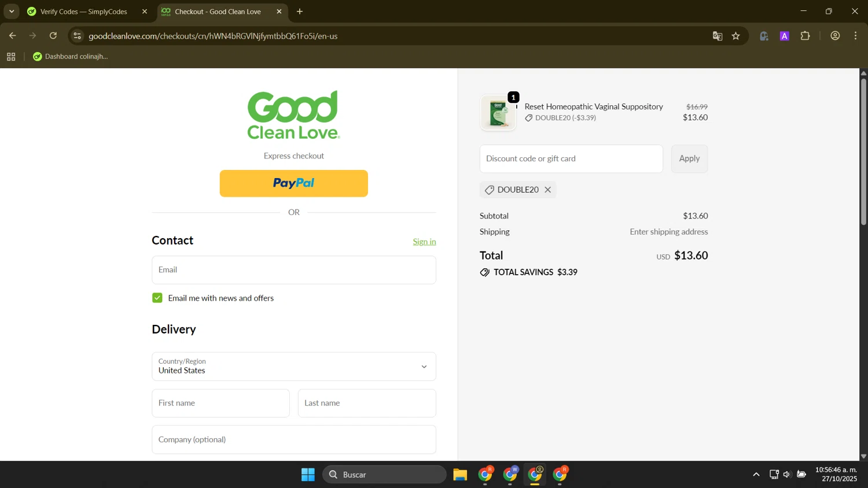The width and height of the screenshot is (868, 488).
Task: Click the Company (optional) field
Action: click(293, 439)
